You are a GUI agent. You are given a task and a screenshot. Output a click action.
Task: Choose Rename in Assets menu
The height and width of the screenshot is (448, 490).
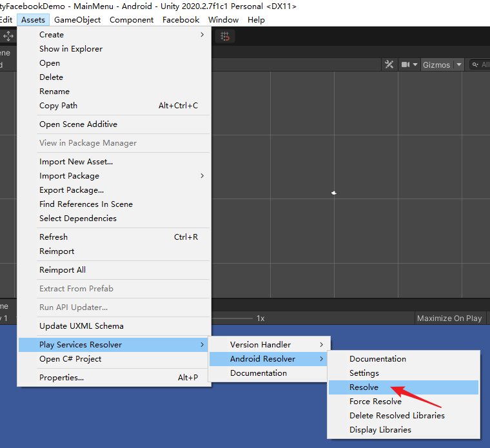click(x=114, y=92)
